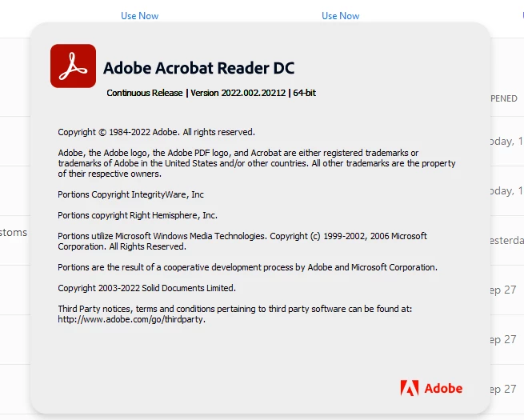This screenshot has height=420, width=524.
Task: Click the Microsoft Windows Media Technologies paragraph
Action: point(242,242)
